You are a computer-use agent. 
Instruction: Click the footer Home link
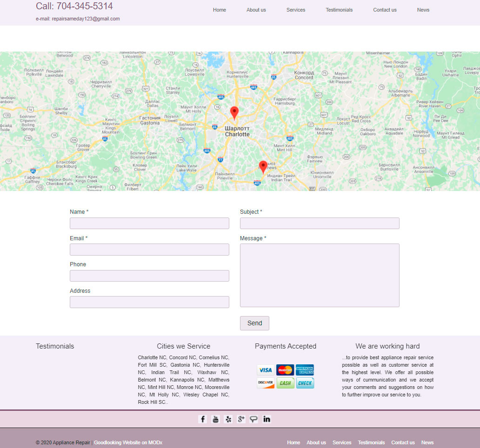coord(293,442)
